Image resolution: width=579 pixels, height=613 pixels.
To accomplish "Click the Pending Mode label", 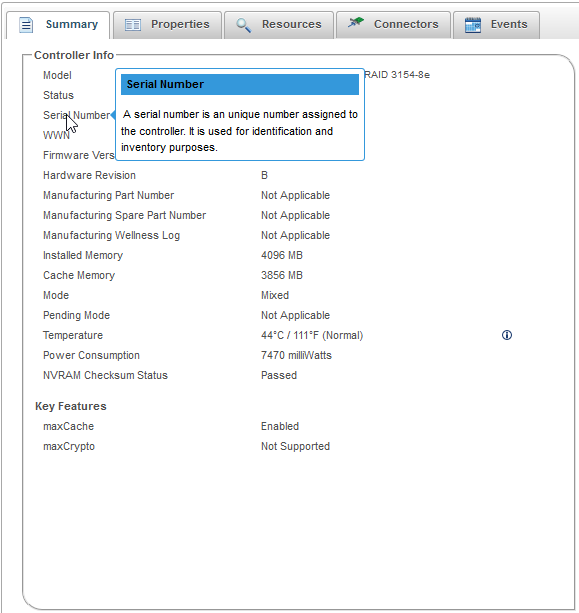I will point(76,315).
